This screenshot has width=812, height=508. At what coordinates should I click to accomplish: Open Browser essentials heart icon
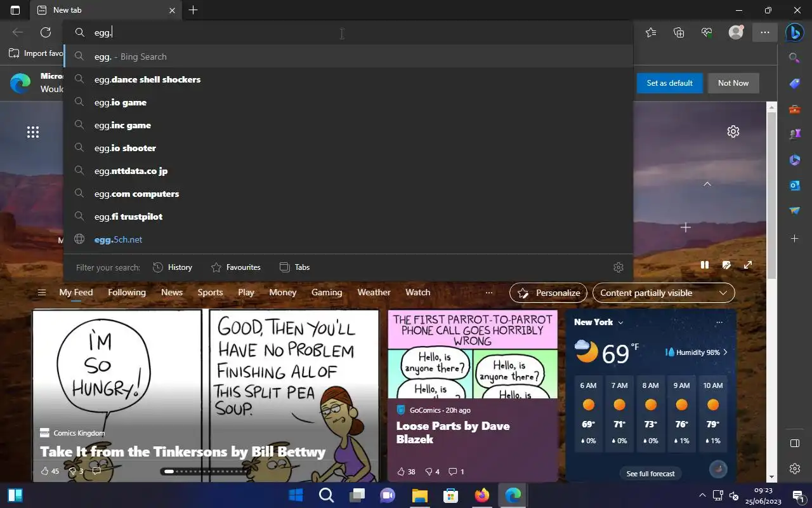click(x=707, y=32)
